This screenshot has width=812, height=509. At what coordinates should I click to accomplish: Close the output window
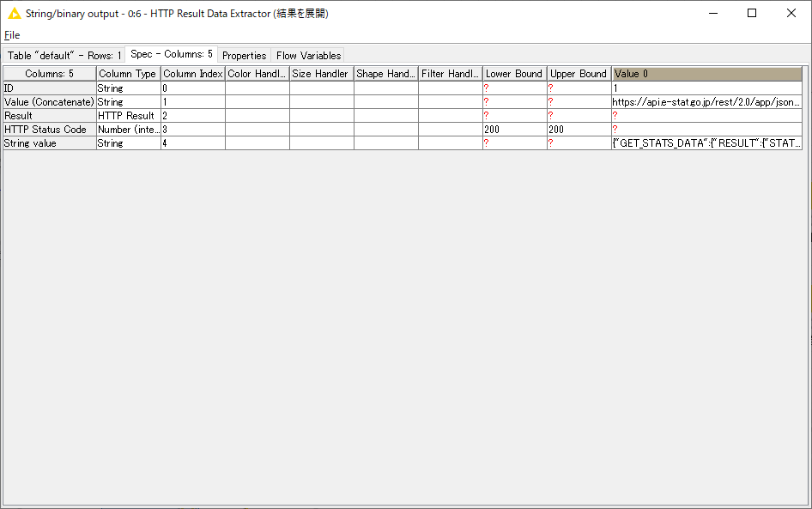791,13
